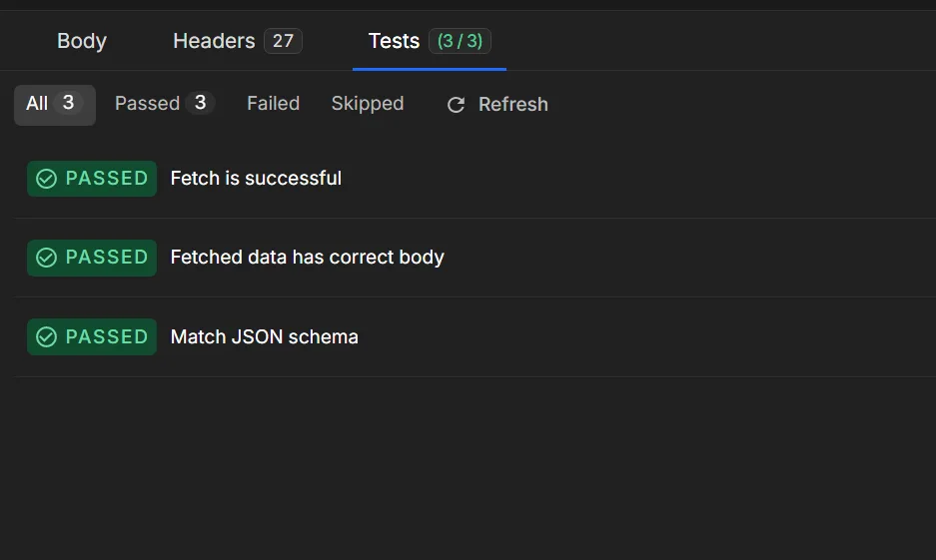The width and height of the screenshot is (936, 560).
Task: Click the Refresh button label
Action: [x=513, y=105]
